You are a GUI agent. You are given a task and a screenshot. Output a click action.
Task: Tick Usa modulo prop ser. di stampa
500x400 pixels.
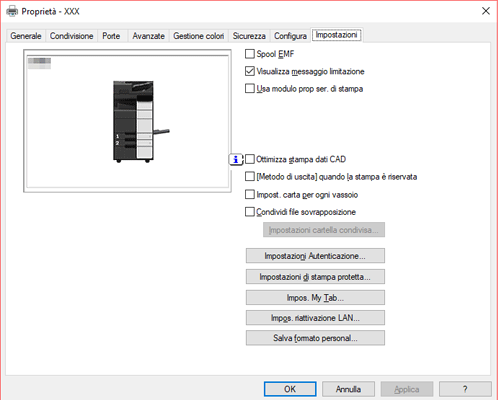[x=250, y=89]
